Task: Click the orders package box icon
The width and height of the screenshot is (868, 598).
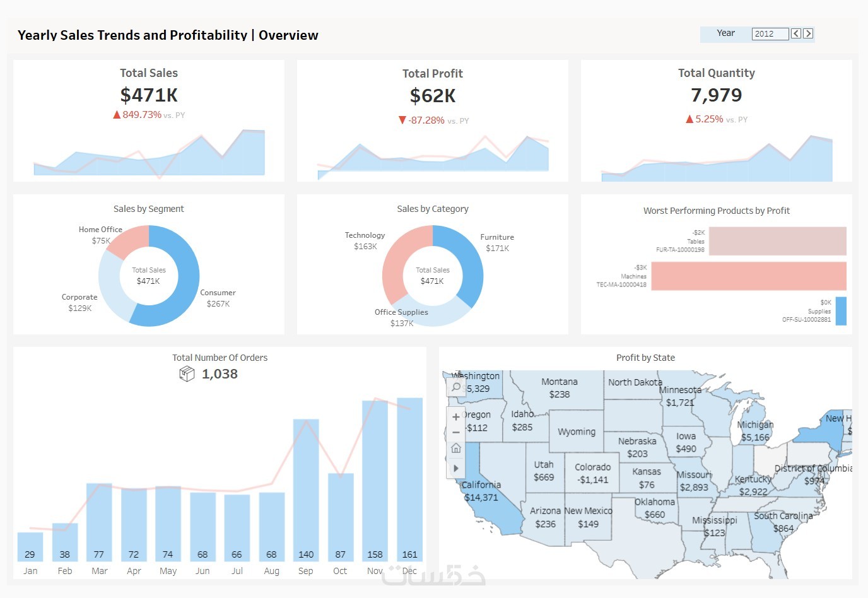Action: click(187, 374)
